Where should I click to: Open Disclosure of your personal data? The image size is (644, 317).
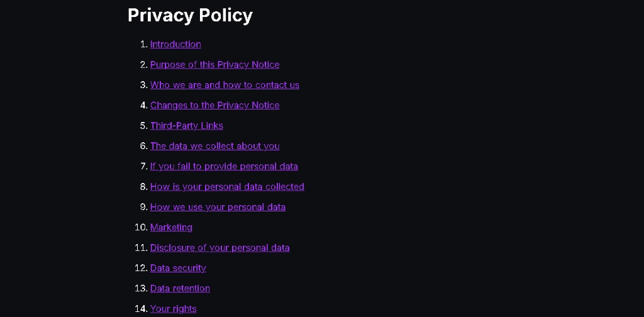[219, 248]
